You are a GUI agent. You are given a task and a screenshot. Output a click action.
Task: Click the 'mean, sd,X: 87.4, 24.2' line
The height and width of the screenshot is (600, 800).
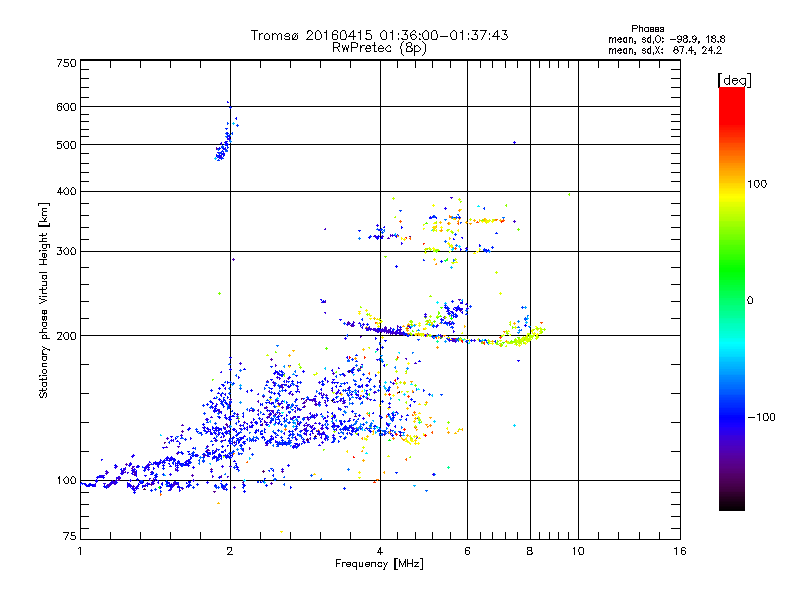[x=665, y=50]
